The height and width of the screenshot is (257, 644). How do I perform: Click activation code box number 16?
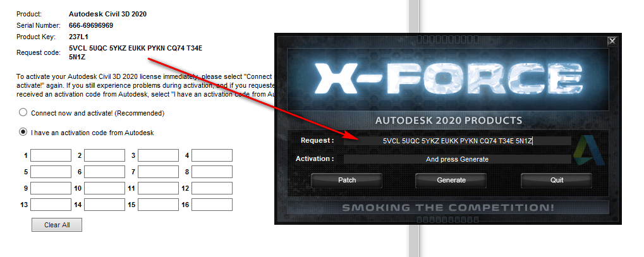[212, 205]
